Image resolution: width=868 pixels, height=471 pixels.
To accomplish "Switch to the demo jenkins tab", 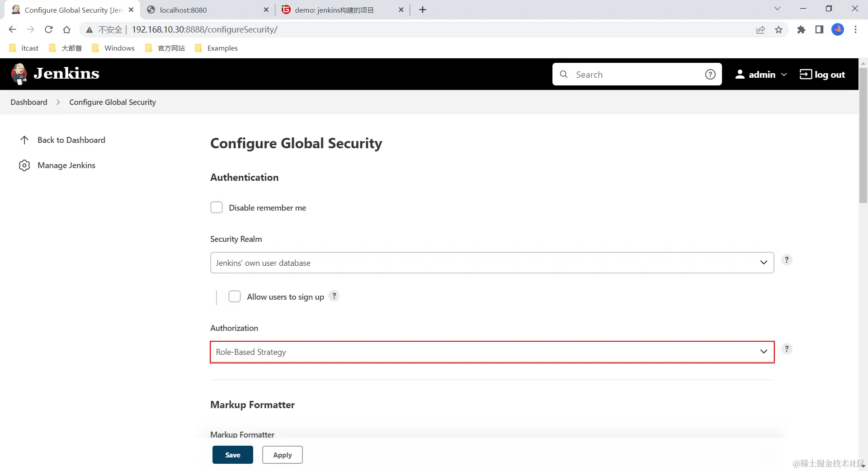I will 342,10.
